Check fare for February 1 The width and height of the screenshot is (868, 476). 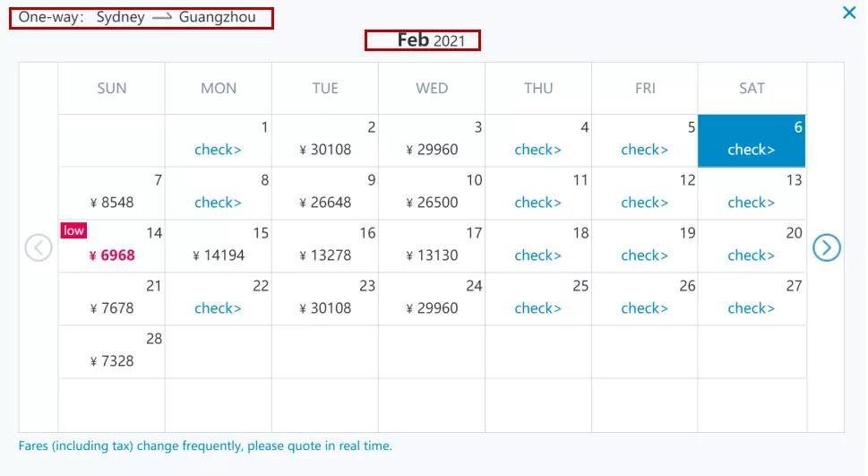pos(218,150)
